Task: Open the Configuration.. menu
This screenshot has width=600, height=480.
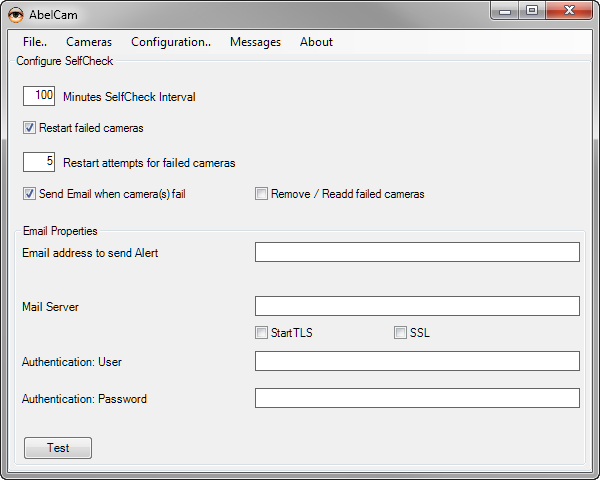Action: point(171,42)
